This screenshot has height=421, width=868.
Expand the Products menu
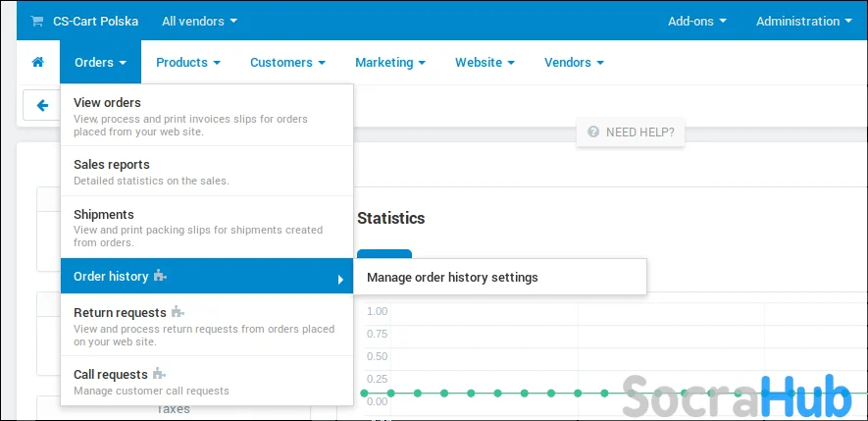tap(188, 62)
